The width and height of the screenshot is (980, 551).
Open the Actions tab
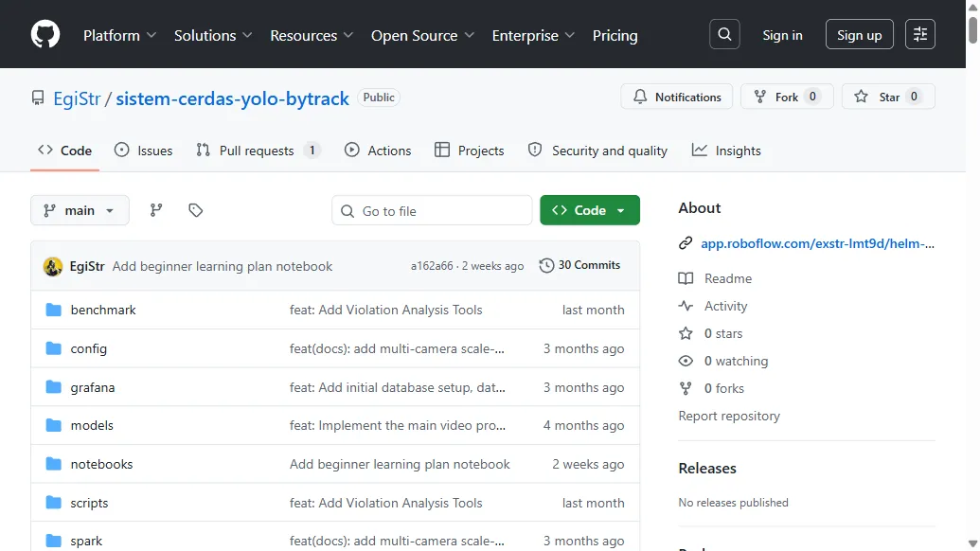(378, 151)
